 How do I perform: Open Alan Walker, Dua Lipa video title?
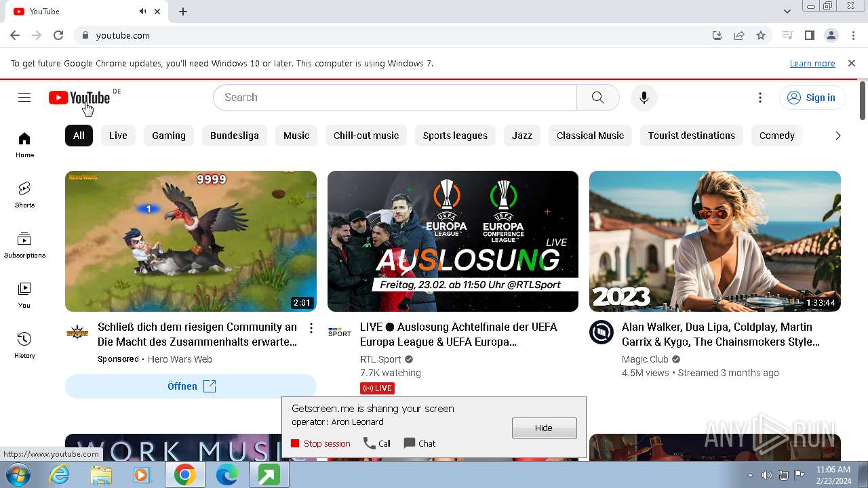[x=721, y=334]
